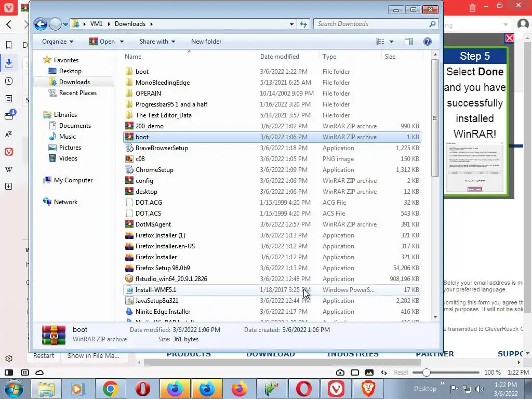Image resolution: width=532 pixels, height=399 pixels.
Task: Click Vivaldi capture page camera icon
Action: point(340,373)
